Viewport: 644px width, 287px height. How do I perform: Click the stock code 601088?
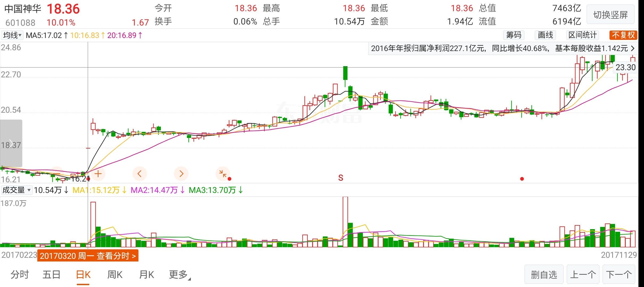pos(20,23)
